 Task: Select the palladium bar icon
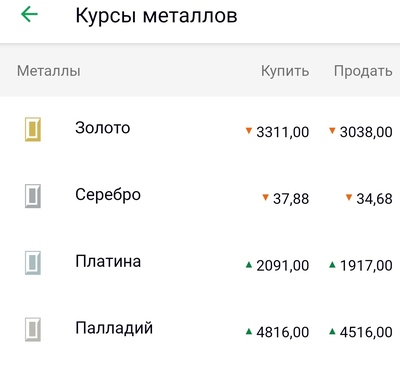(x=33, y=329)
